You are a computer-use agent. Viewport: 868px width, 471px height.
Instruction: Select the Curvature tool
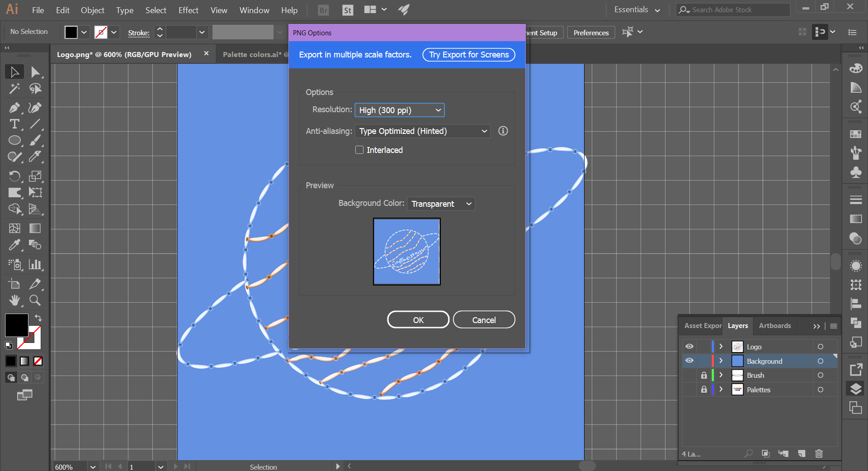click(35, 108)
